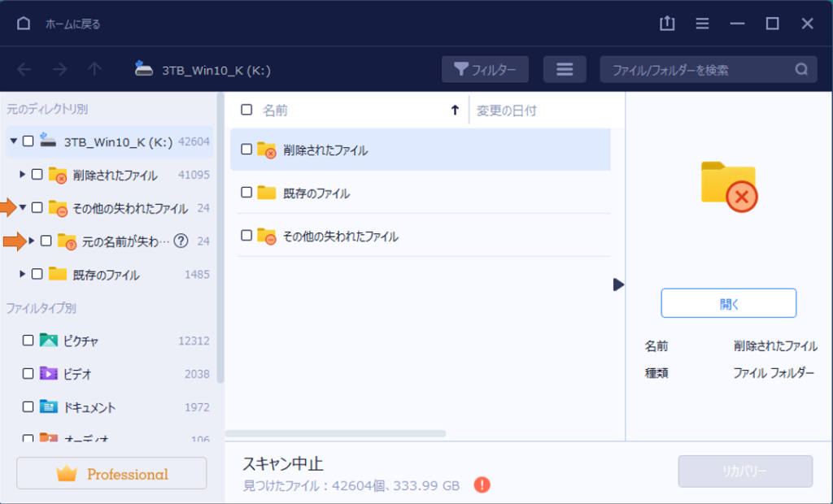Click the home icon beside ホームに戻る

[23, 24]
